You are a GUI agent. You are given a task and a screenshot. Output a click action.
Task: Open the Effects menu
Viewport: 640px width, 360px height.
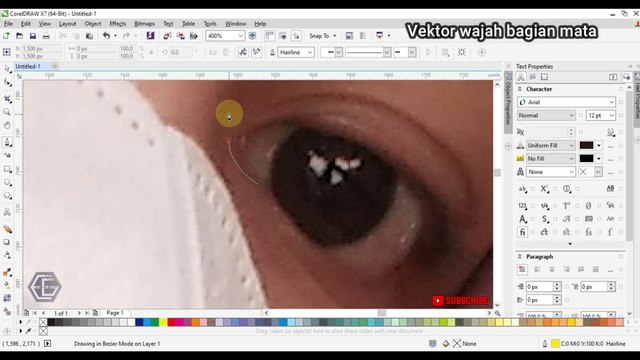coord(118,24)
